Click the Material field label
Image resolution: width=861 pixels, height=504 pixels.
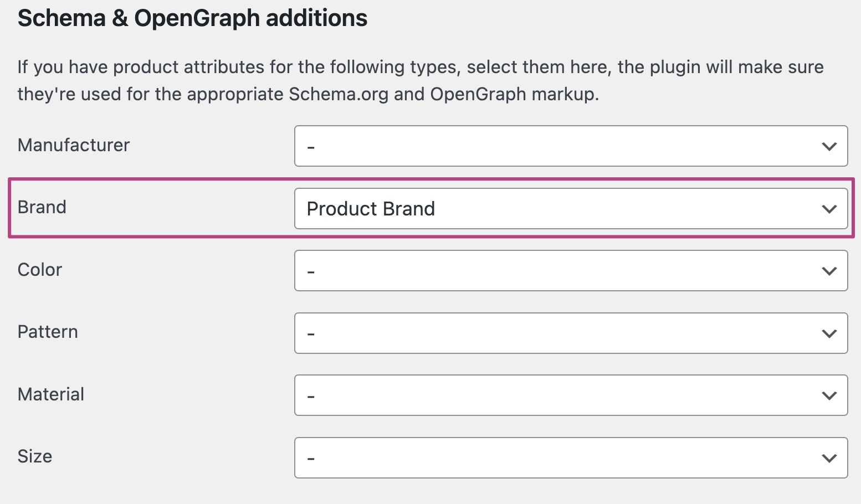[x=51, y=394]
